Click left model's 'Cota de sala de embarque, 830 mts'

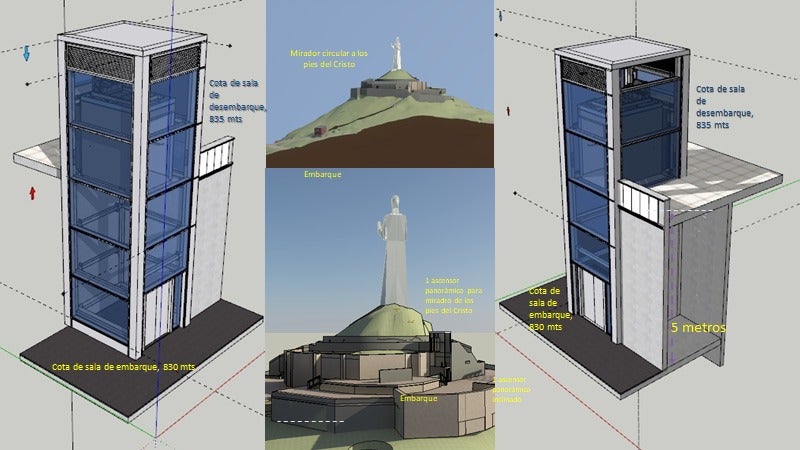123,367
